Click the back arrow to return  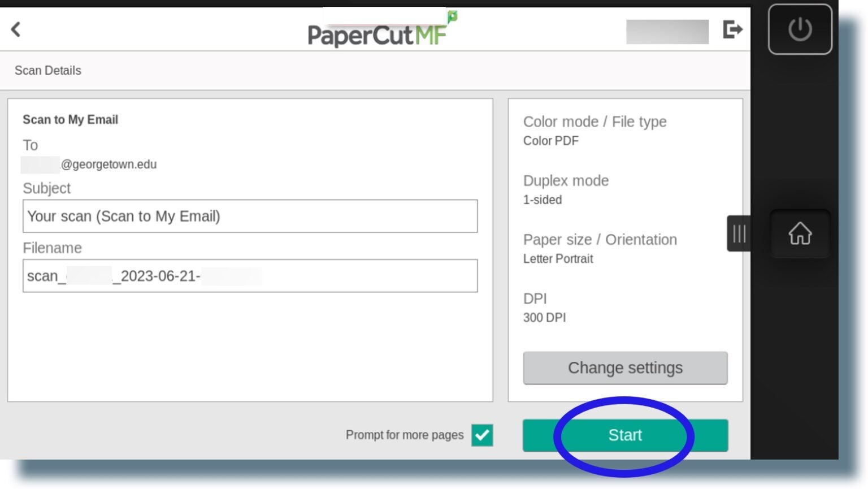pyautogui.click(x=15, y=29)
